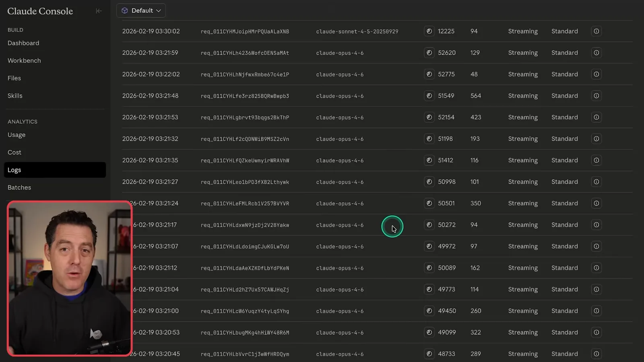Open Usage analytics

17,135
